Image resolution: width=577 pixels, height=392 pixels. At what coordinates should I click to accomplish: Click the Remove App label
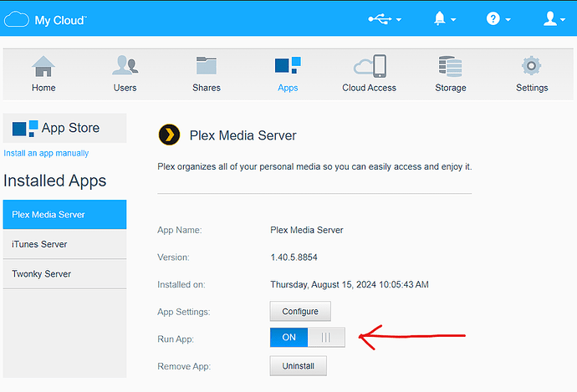point(184,367)
